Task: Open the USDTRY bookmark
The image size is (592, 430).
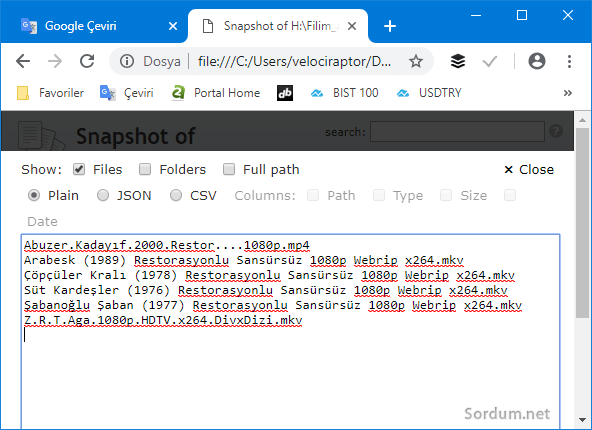Action: (429, 93)
